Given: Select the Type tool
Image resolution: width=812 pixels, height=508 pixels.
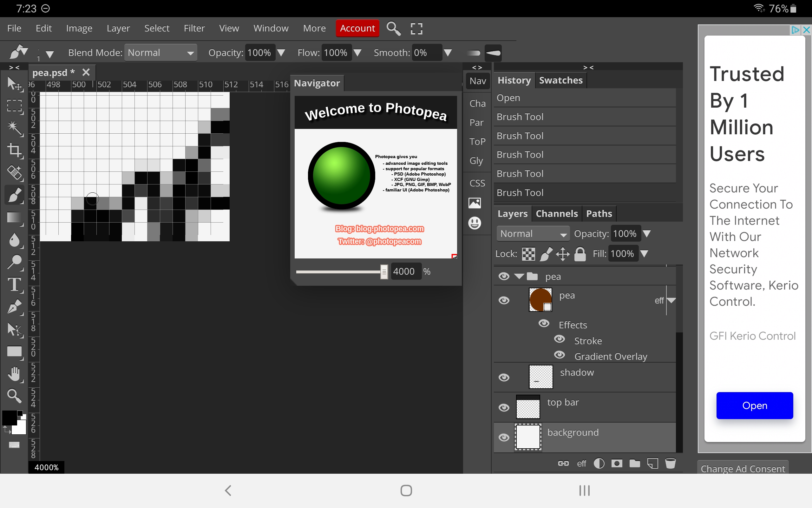Looking at the screenshot, I should (15, 284).
